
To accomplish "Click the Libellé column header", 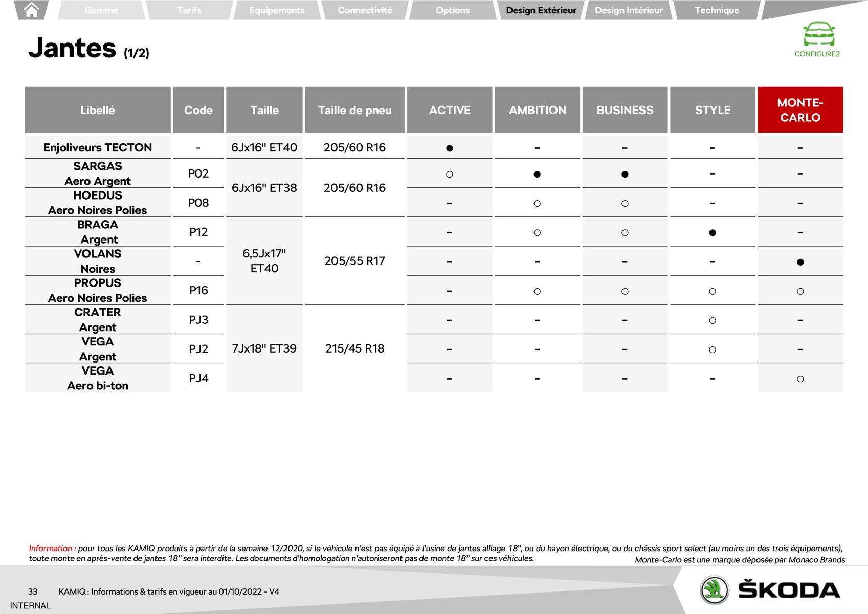I will (x=98, y=110).
